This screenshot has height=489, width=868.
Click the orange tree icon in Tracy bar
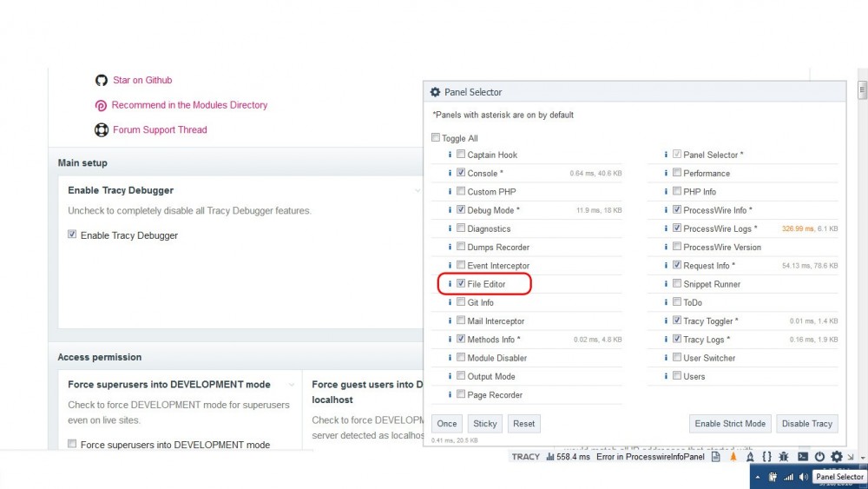click(733, 457)
